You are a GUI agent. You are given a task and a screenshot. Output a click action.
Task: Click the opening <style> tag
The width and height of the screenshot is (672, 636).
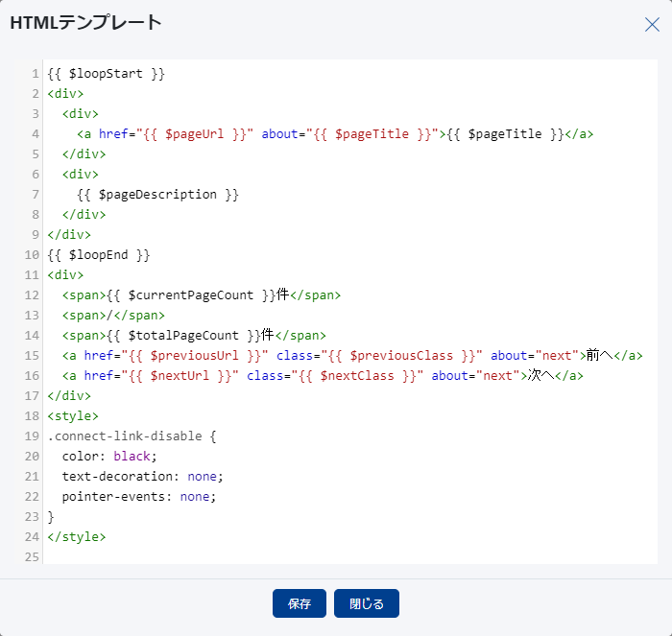pyautogui.click(x=73, y=415)
